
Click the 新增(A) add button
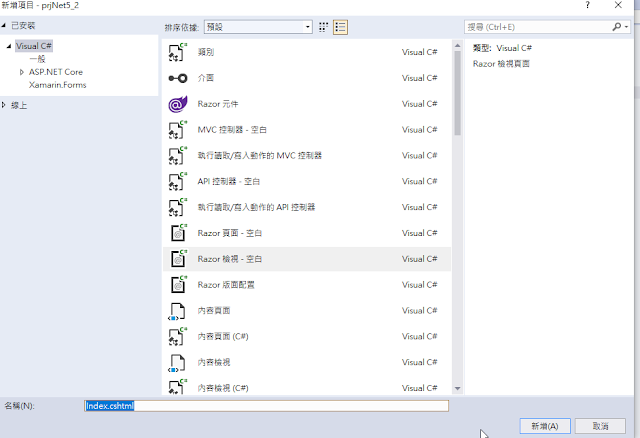pyautogui.click(x=545, y=426)
